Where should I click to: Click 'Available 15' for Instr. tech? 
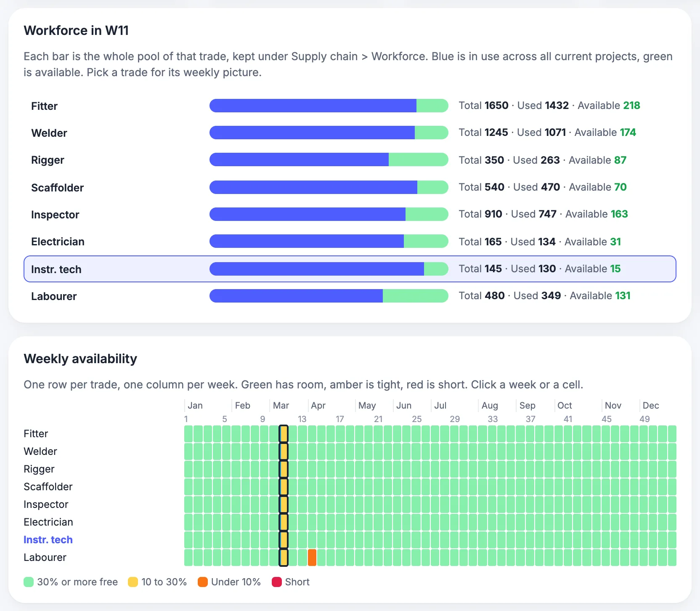click(x=593, y=269)
